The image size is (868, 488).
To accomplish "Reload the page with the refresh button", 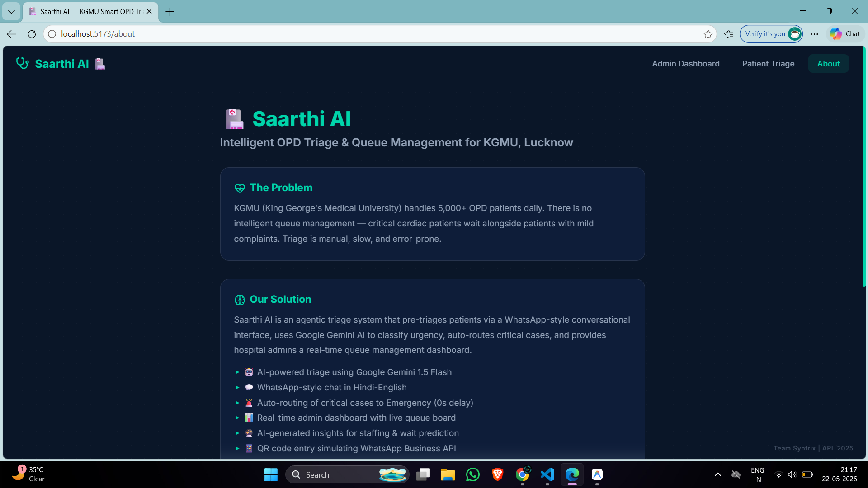I will [x=32, y=34].
